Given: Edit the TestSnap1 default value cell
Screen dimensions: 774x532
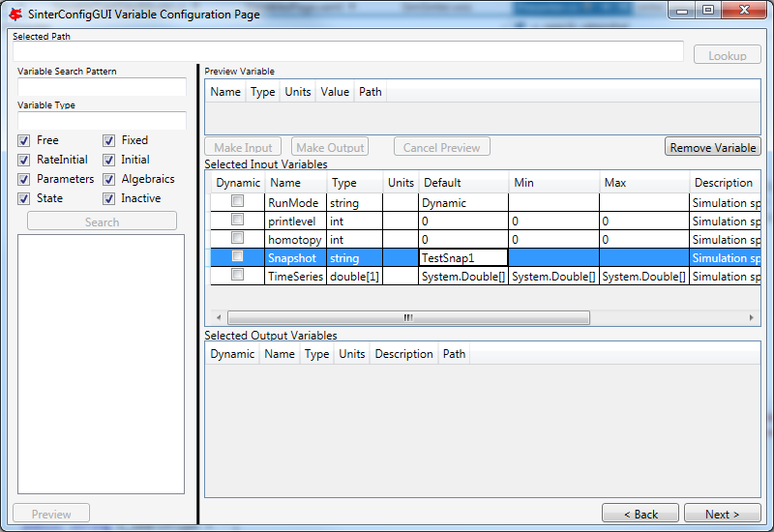Looking at the screenshot, I should tap(463, 257).
